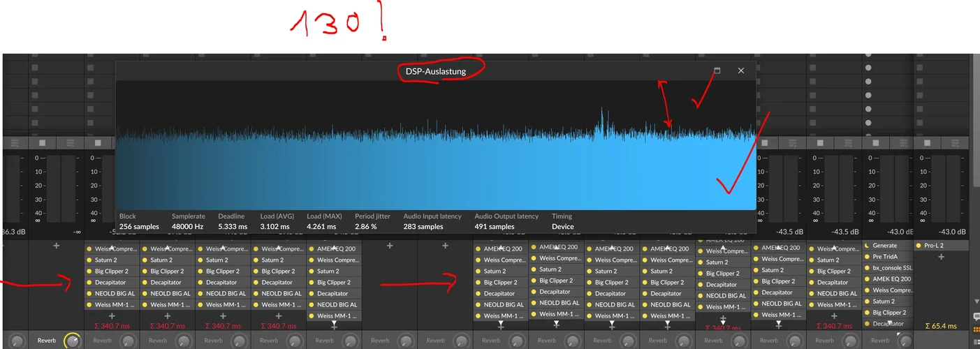
Task: Open the bx_console SSL device
Action: [887, 268]
